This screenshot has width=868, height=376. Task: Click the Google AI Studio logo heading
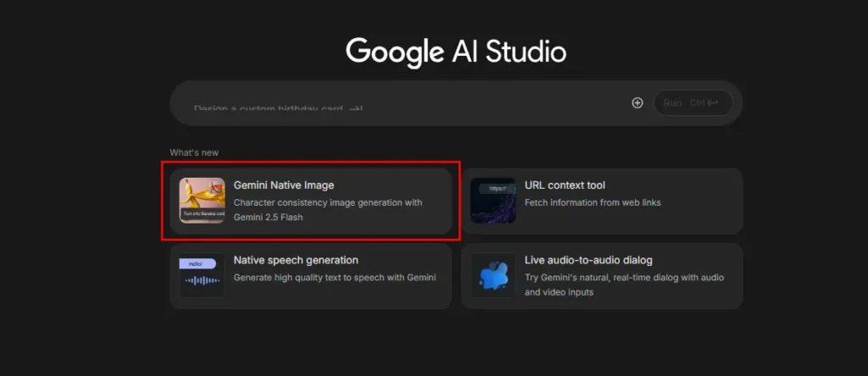[x=456, y=53]
